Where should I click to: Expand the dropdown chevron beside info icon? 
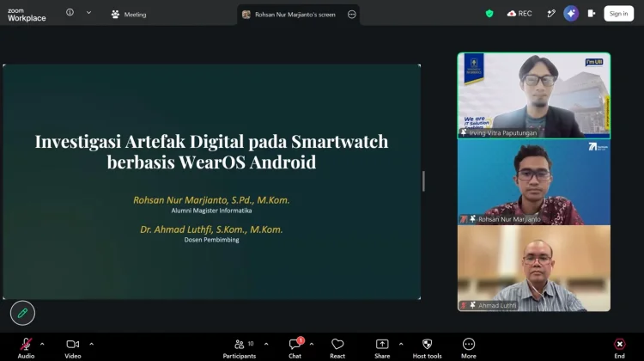pyautogui.click(x=88, y=13)
